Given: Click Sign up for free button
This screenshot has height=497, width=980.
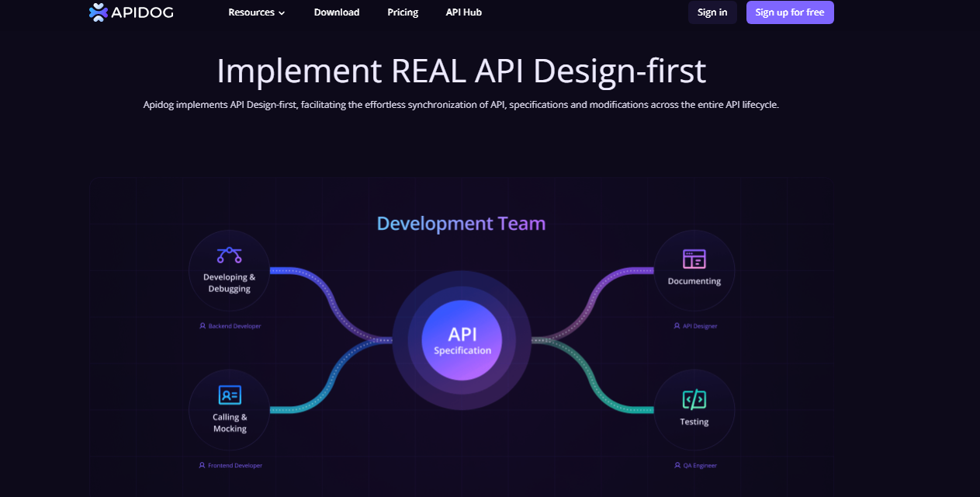Looking at the screenshot, I should pos(790,12).
